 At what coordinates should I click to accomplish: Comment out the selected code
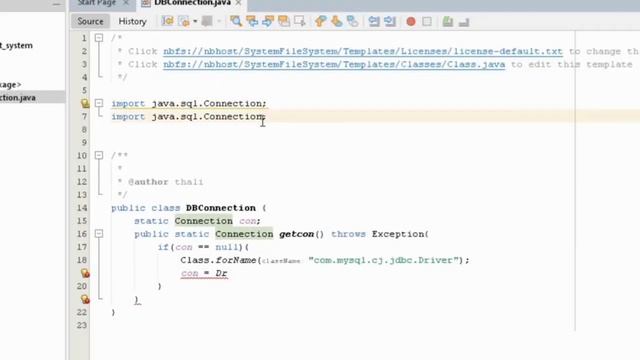pos(448,21)
